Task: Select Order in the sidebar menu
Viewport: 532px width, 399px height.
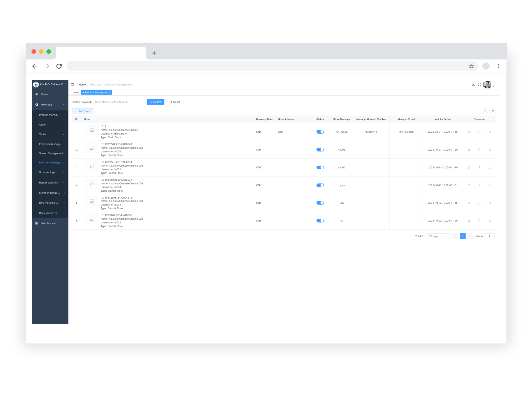Action: pyautogui.click(x=43, y=124)
